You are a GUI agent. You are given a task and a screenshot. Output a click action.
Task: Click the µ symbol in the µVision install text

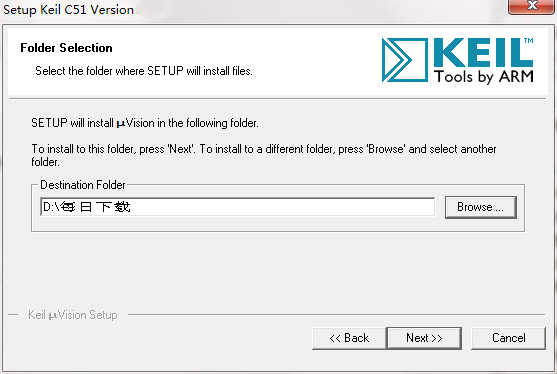tap(121, 124)
